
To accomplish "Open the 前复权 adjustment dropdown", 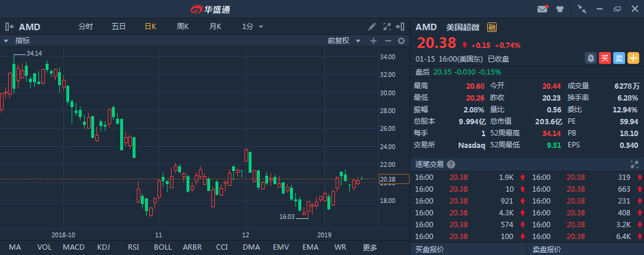I will point(344,41).
